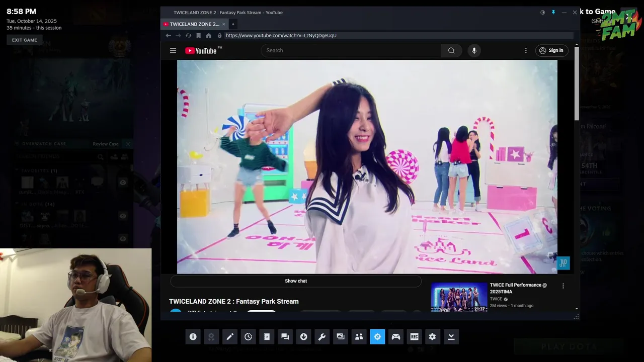Image resolution: width=644 pixels, height=362 pixels.
Task: Open the Discussions chat bubbles icon
Action: pyautogui.click(x=285, y=337)
